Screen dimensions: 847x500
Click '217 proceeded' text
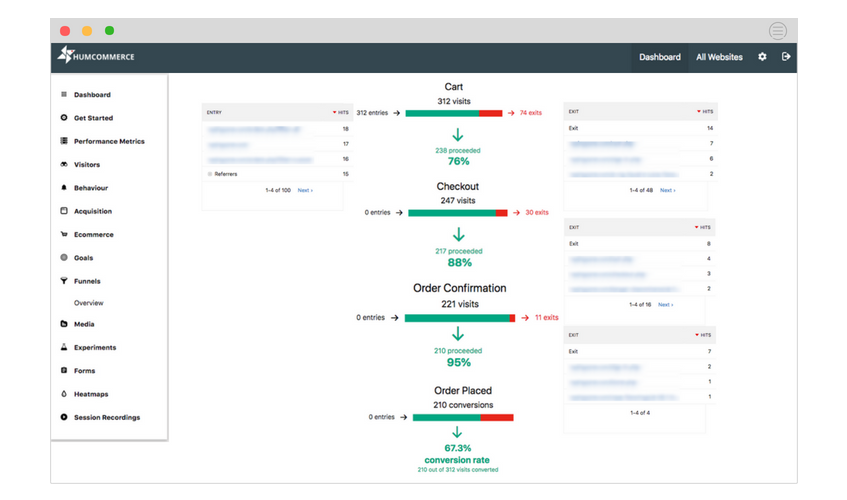[459, 251]
